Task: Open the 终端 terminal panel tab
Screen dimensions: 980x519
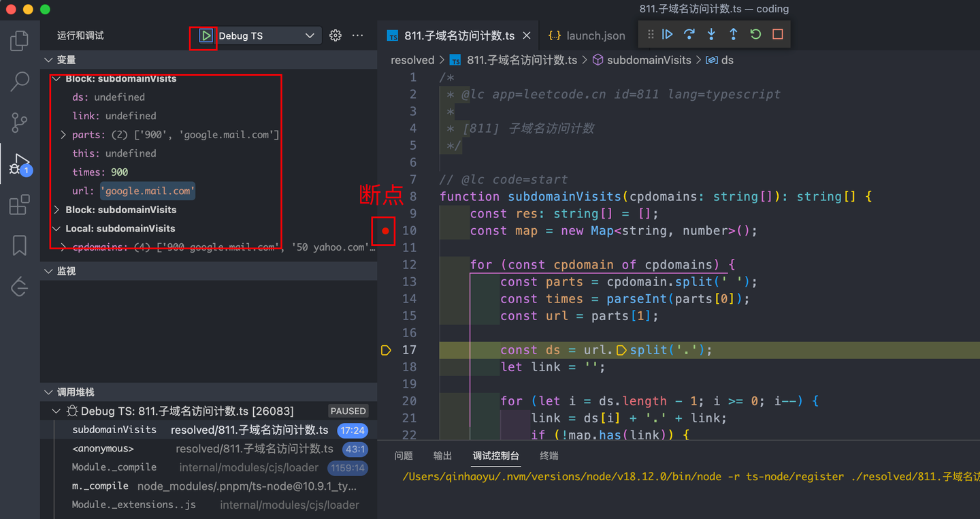Action: pos(549,455)
